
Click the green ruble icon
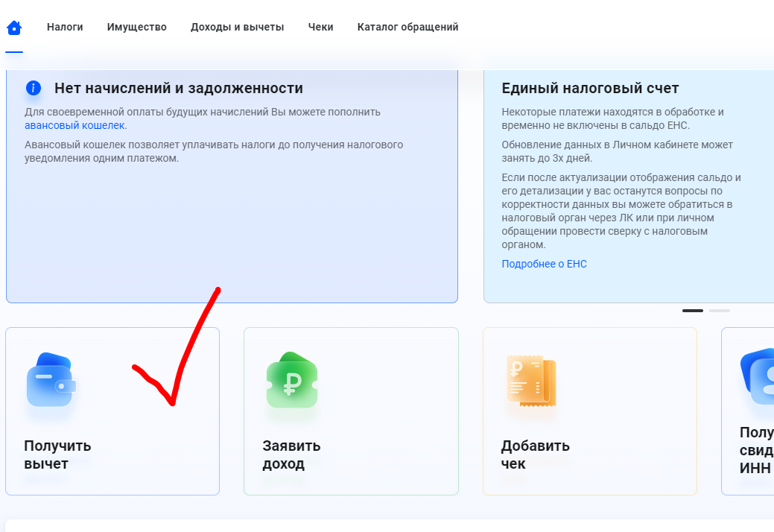pyautogui.click(x=292, y=380)
